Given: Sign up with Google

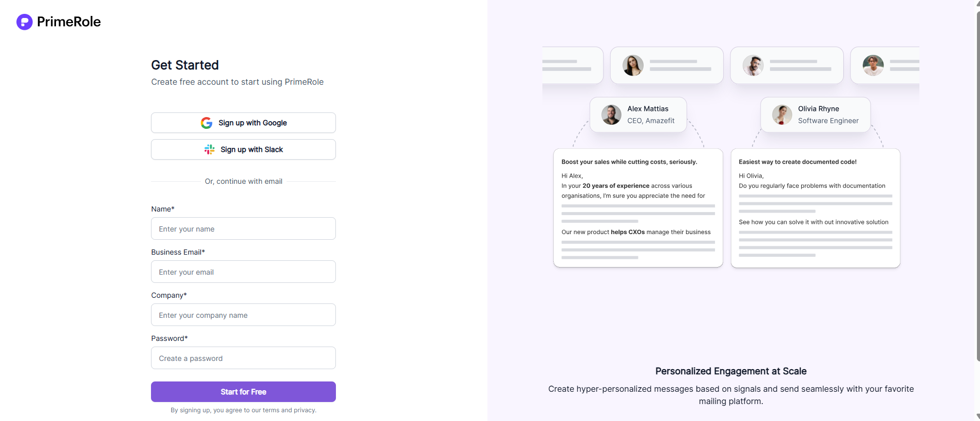Looking at the screenshot, I should [x=243, y=123].
